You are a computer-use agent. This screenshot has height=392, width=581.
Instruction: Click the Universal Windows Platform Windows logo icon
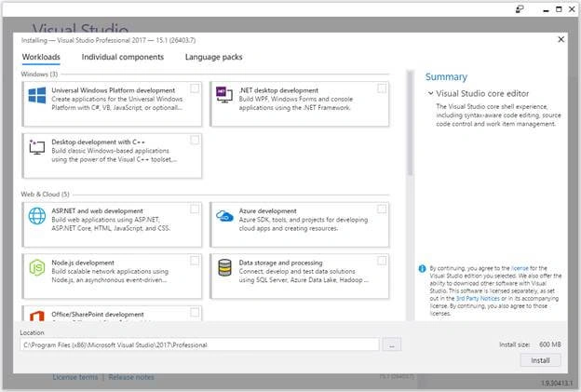tap(37, 96)
